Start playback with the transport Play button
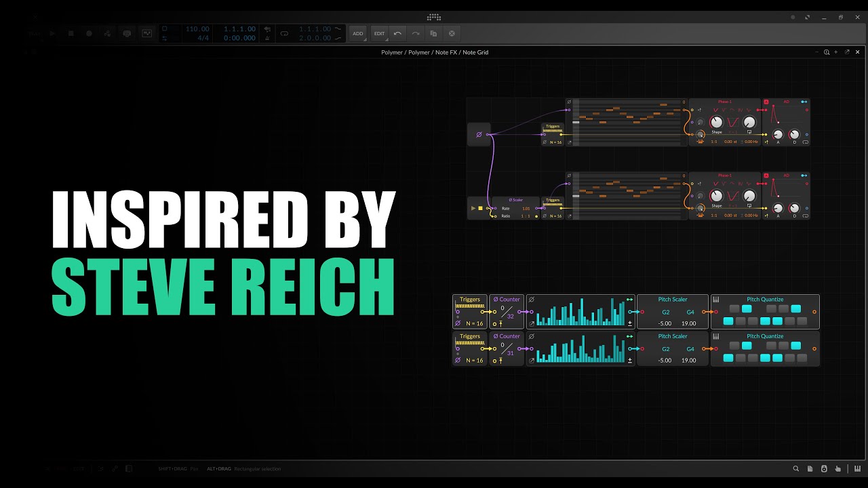868x488 pixels. 53,33
